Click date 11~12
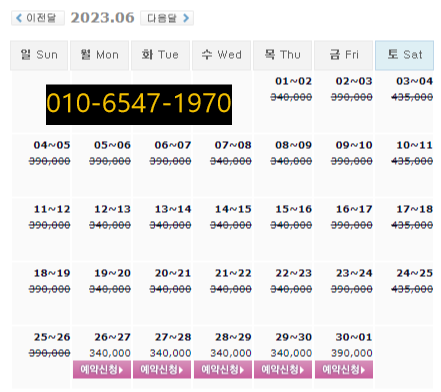The height and width of the screenshot is (392, 441). (52, 209)
